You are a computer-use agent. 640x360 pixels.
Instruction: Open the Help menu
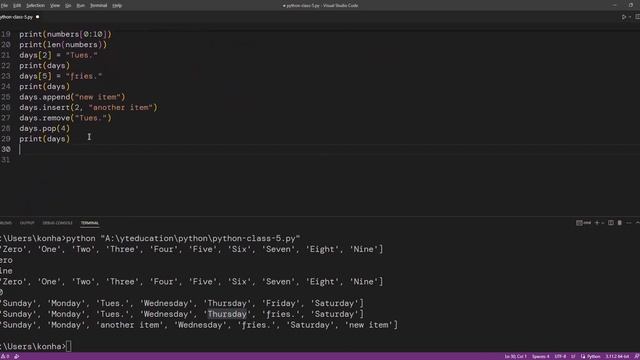117,5
